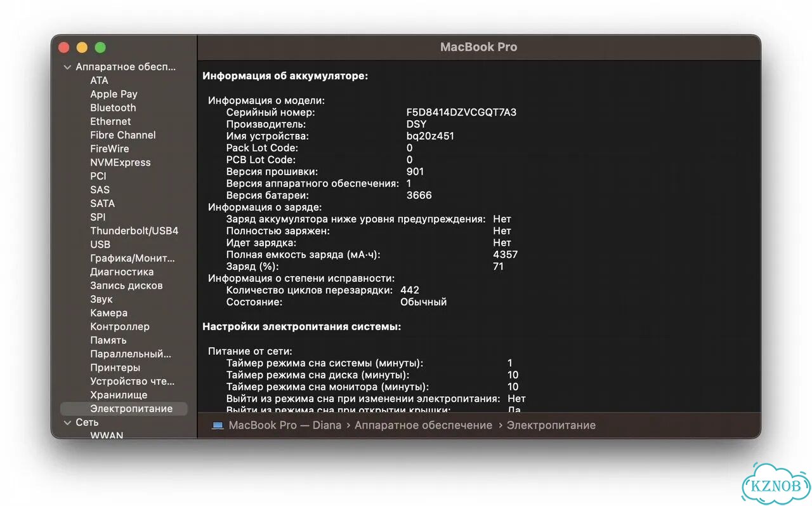Open the Память entry
This screenshot has width=812, height=506.
(x=108, y=340)
